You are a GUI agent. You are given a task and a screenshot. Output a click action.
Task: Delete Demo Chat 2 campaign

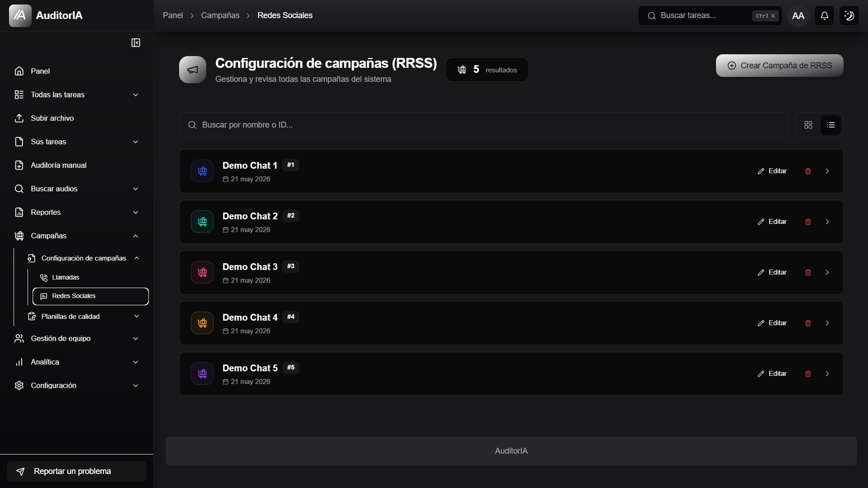click(x=808, y=222)
